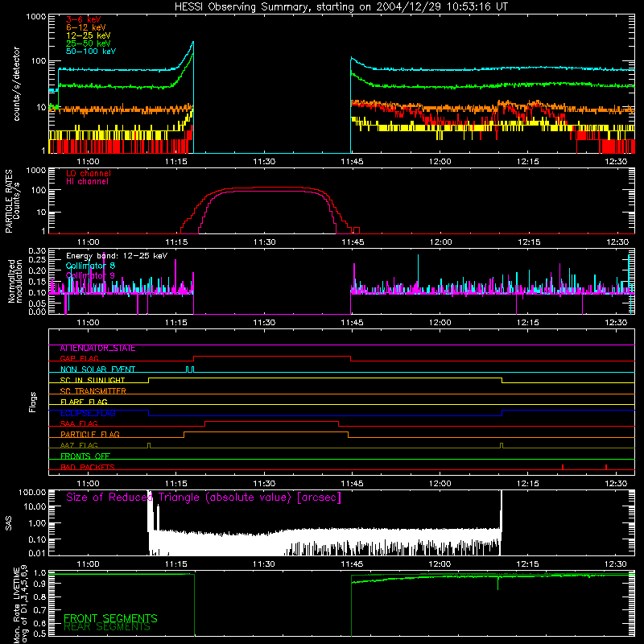Click the AAZ_FLAG pulse near 11:10
Viewport: 644px width, 644px height.
pos(149,446)
